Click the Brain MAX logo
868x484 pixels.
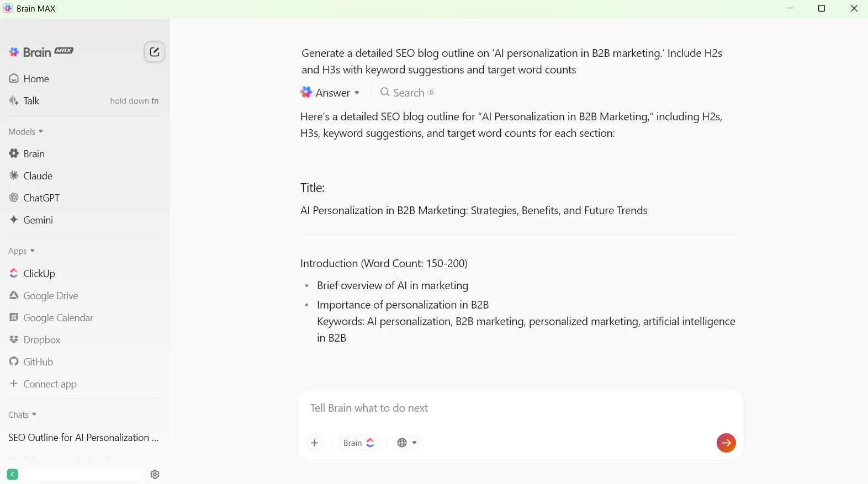pos(41,52)
